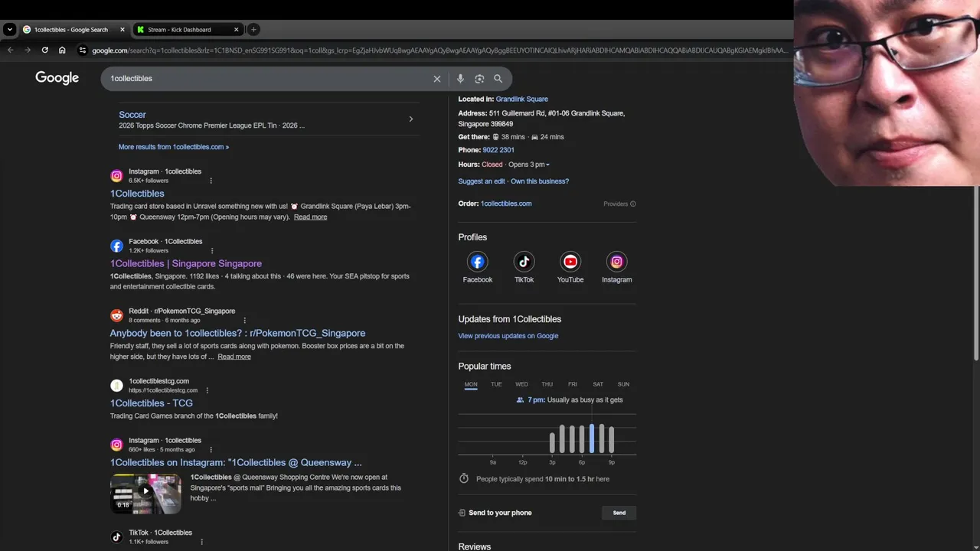This screenshot has height=551, width=980.
Task: Clear the search query with X
Action: 437,79
